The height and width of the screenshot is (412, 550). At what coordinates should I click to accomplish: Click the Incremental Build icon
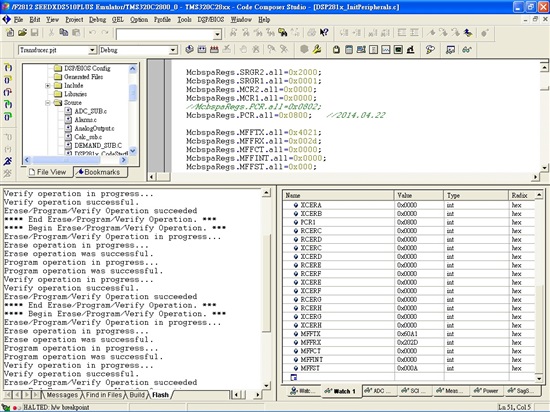[x=202, y=50]
